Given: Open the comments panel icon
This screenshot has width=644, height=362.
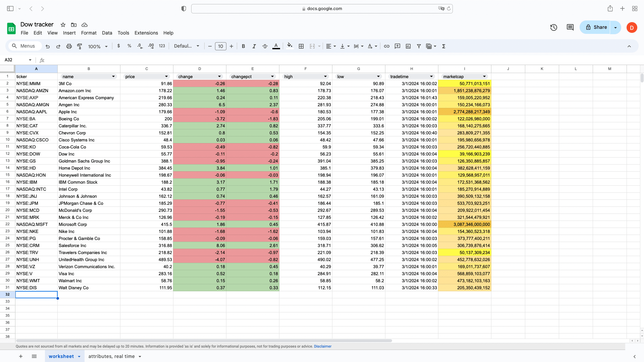Looking at the screenshot, I should coord(570,27).
